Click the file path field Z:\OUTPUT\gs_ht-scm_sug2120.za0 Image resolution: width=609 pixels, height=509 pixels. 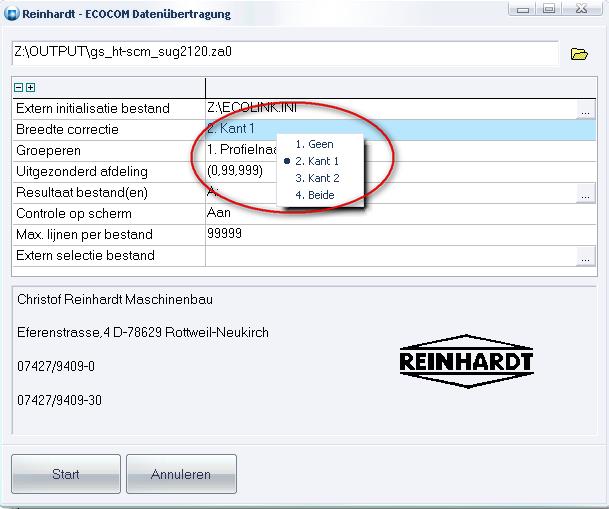point(285,53)
